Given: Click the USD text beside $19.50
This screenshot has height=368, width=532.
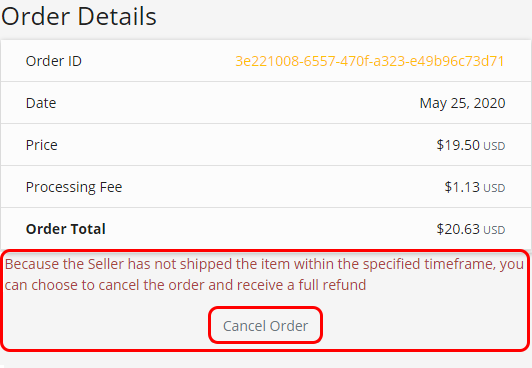Looking at the screenshot, I should (x=494, y=146).
